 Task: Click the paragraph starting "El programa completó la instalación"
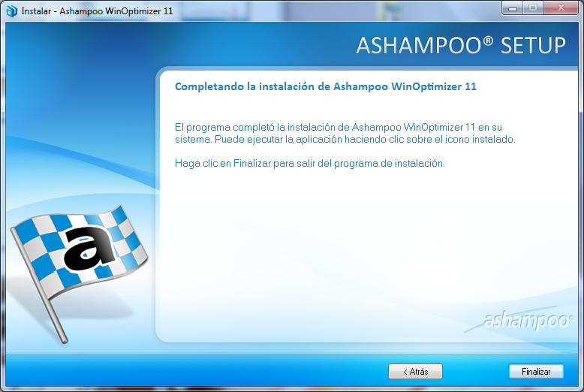click(345, 133)
